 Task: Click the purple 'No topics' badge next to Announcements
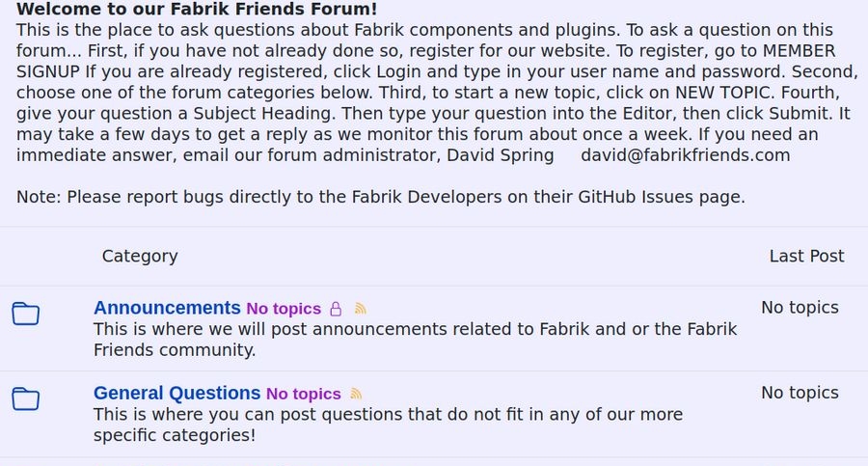pyautogui.click(x=284, y=309)
